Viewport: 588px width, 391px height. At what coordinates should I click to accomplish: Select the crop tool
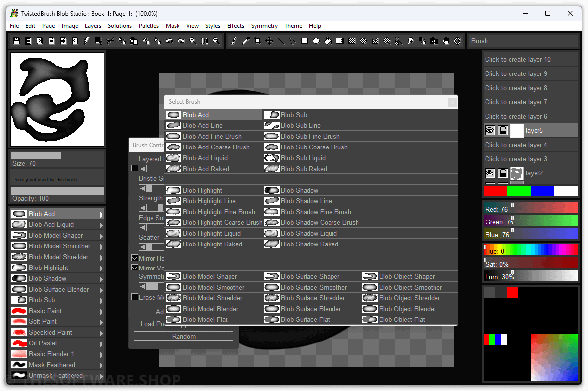(257, 41)
